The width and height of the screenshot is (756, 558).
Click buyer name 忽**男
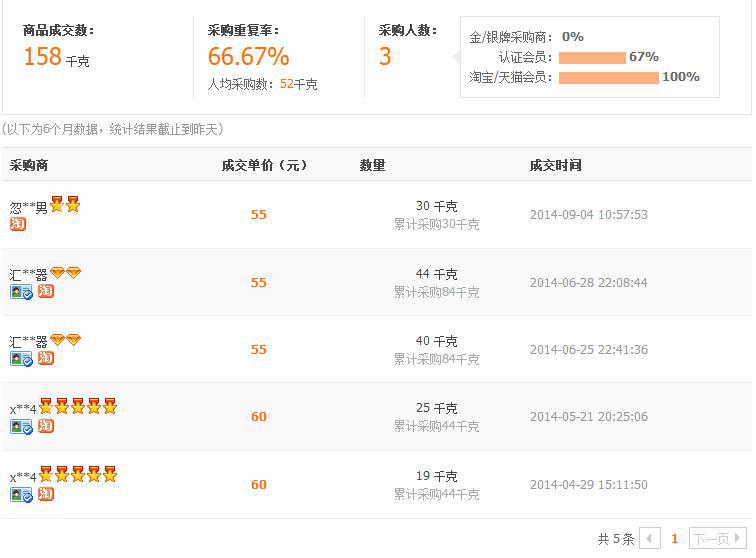pyautogui.click(x=28, y=208)
